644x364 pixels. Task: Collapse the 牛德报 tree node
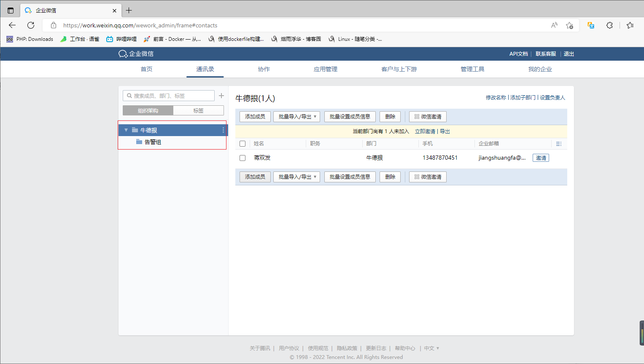(126, 130)
